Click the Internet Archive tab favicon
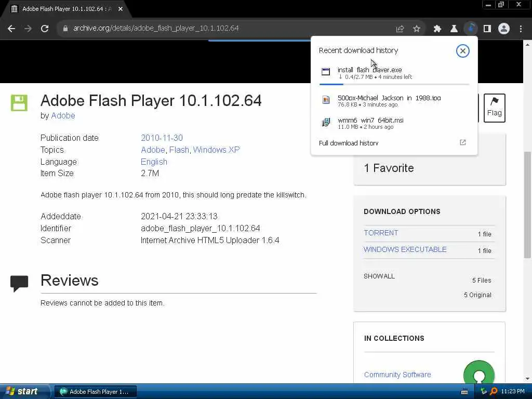The width and height of the screenshot is (532, 399). tap(14, 9)
